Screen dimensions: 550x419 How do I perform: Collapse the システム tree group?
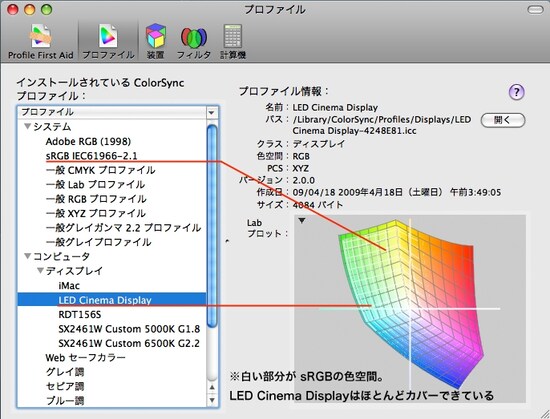pyautogui.click(x=27, y=127)
